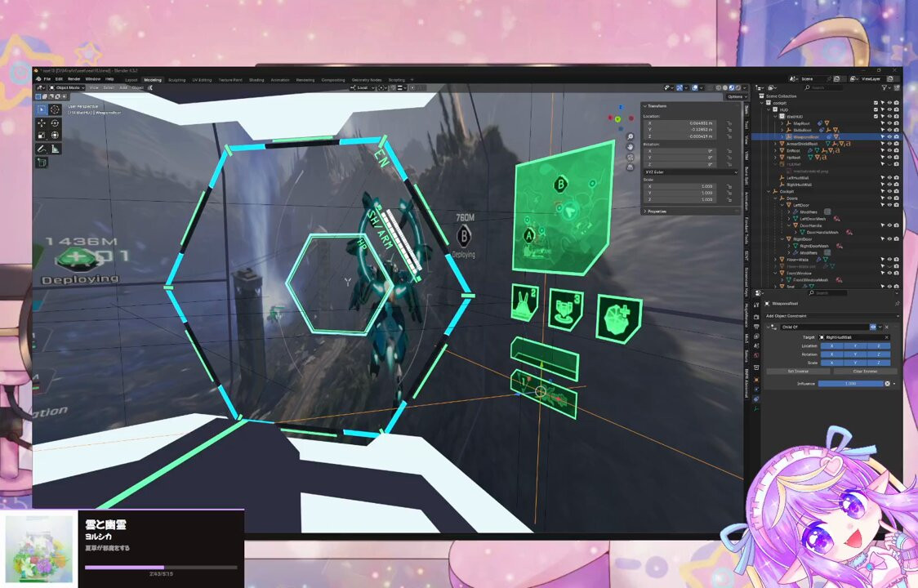Collapse the Doors tree item
918x588 pixels.
pyautogui.click(x=776, y=198)
